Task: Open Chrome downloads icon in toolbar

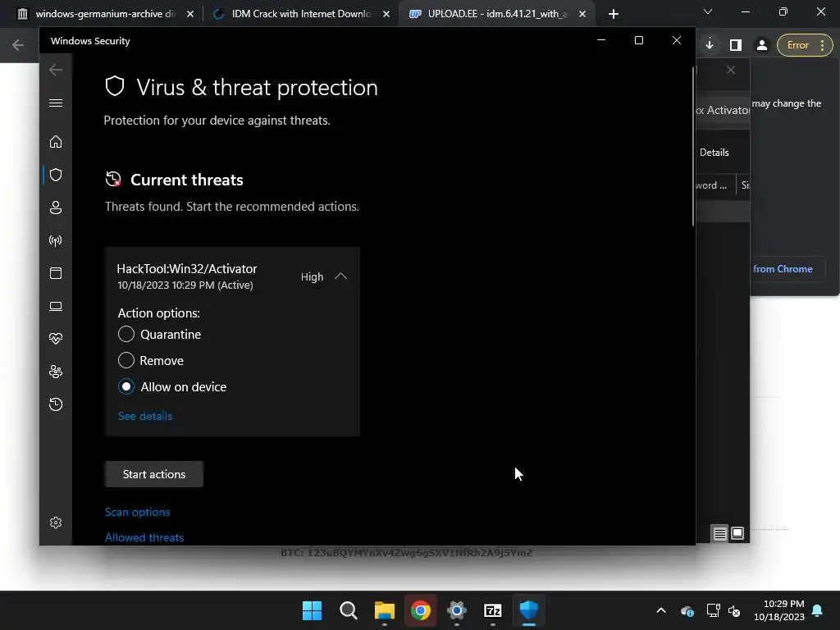Action: click(x=710, y=45)
